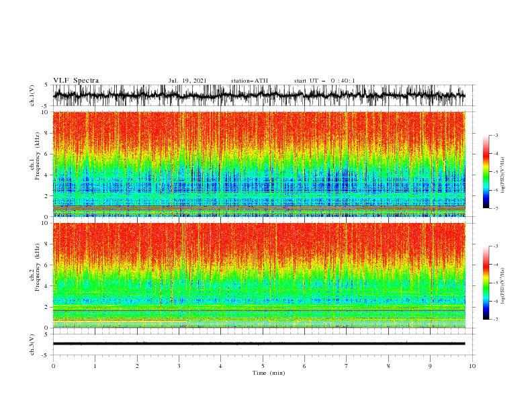Click the ch.3 voltage waveform trace
Viewport: 532px width, 411px height.
click(x=259, y=344)
